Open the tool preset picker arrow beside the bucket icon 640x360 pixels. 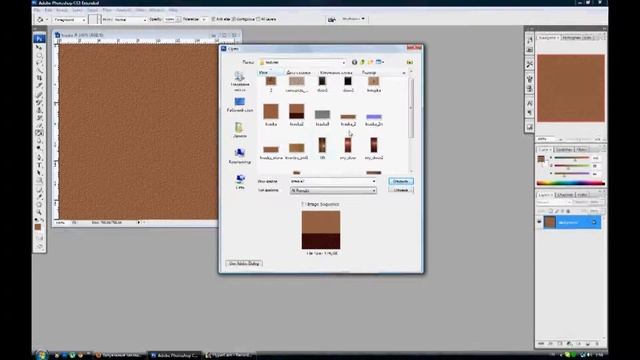47,19
